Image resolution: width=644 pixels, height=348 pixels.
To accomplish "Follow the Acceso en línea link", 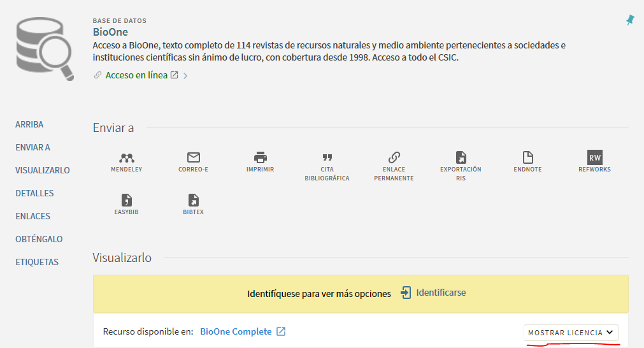I will click(136, 75).
